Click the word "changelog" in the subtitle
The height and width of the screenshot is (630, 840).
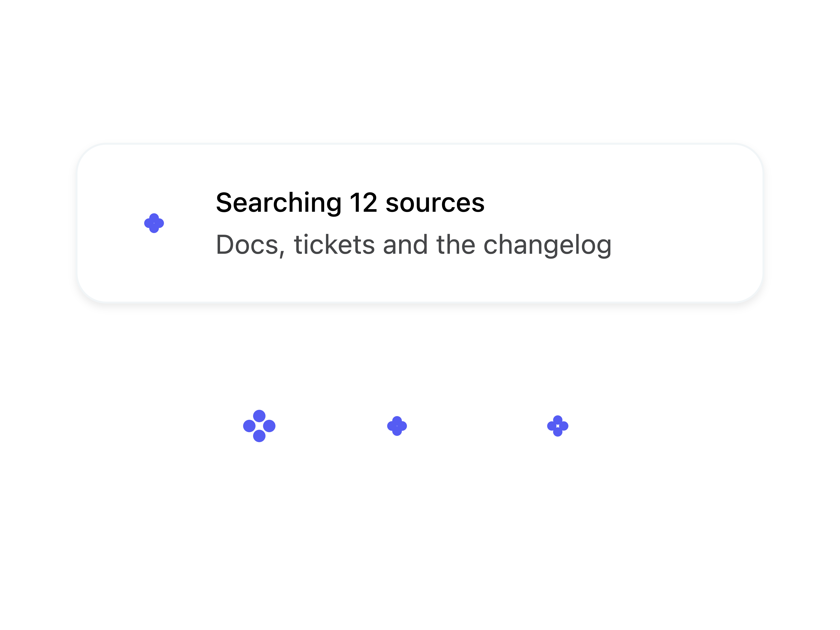[x=547, y=245]
